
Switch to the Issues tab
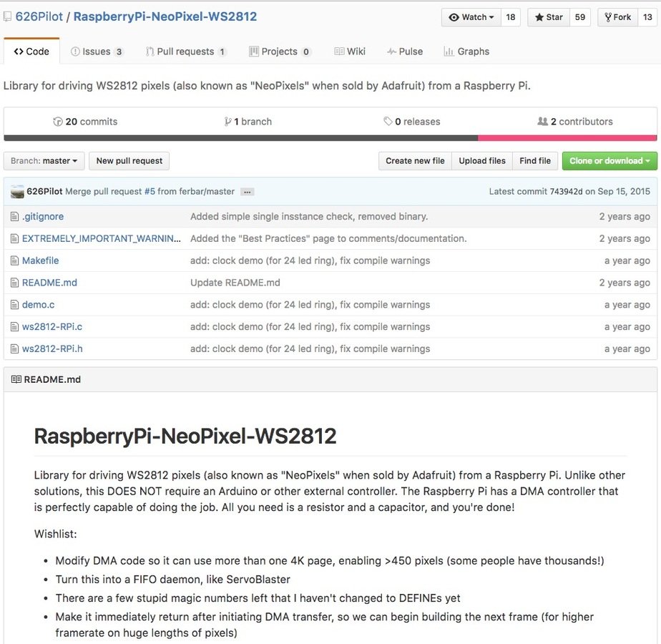pyautogui.click(x=97, y=52)
